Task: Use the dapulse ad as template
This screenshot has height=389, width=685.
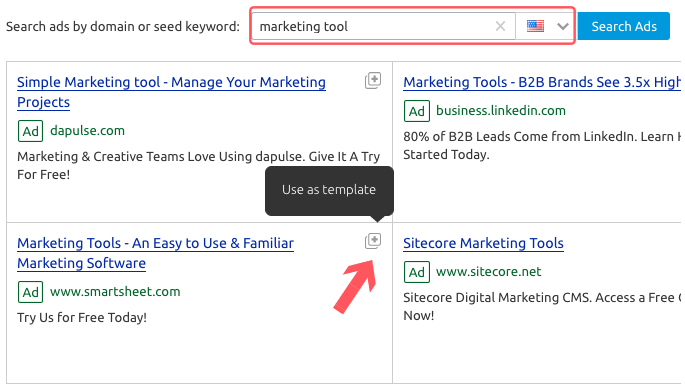Action: [x=373, y=80]
